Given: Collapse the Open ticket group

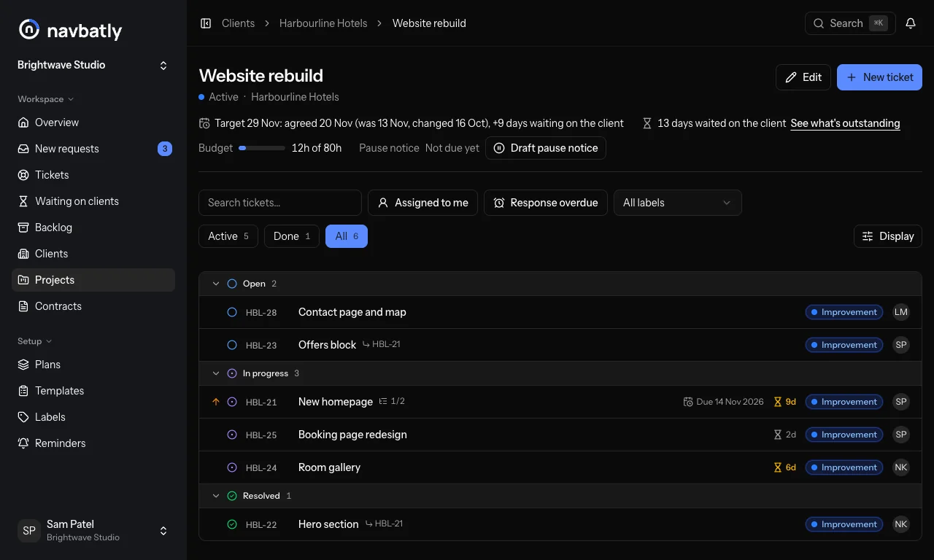Looking at the screenshot, I should tap(215, 284).
